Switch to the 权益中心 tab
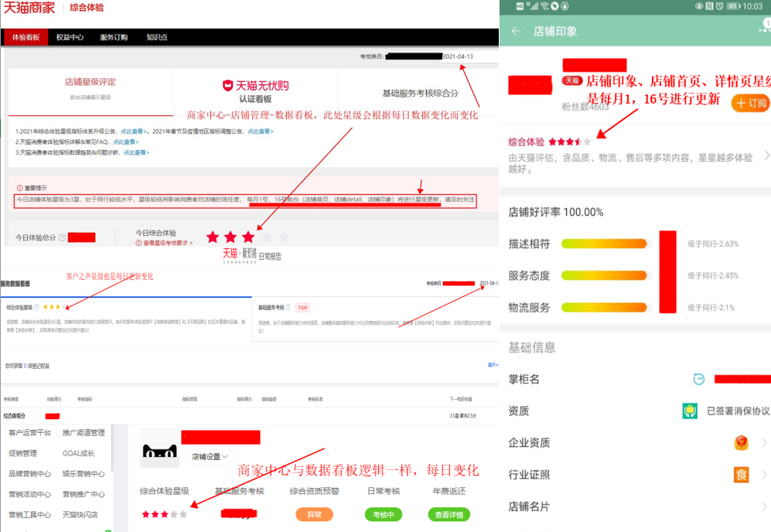771x532 pixels. coord(70,37)
